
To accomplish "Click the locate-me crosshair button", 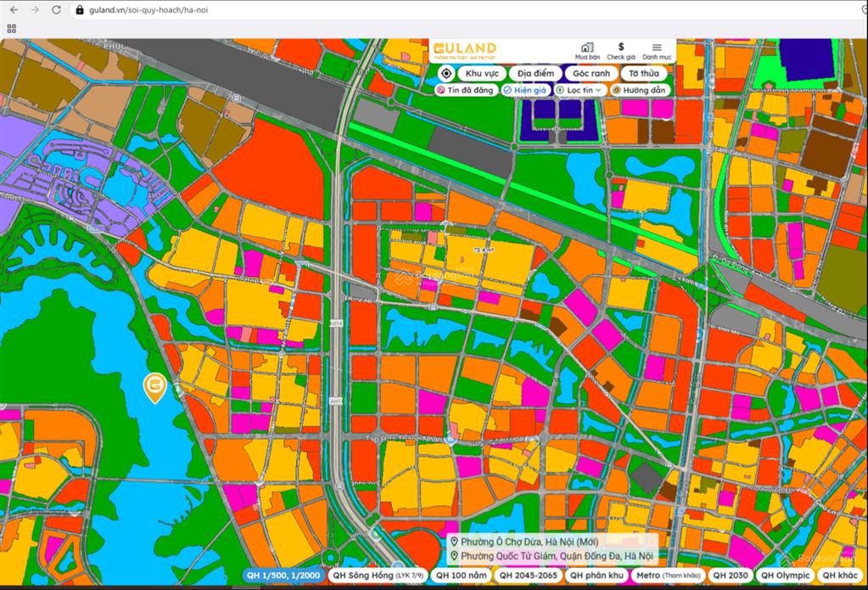I will tap(446, 73).
